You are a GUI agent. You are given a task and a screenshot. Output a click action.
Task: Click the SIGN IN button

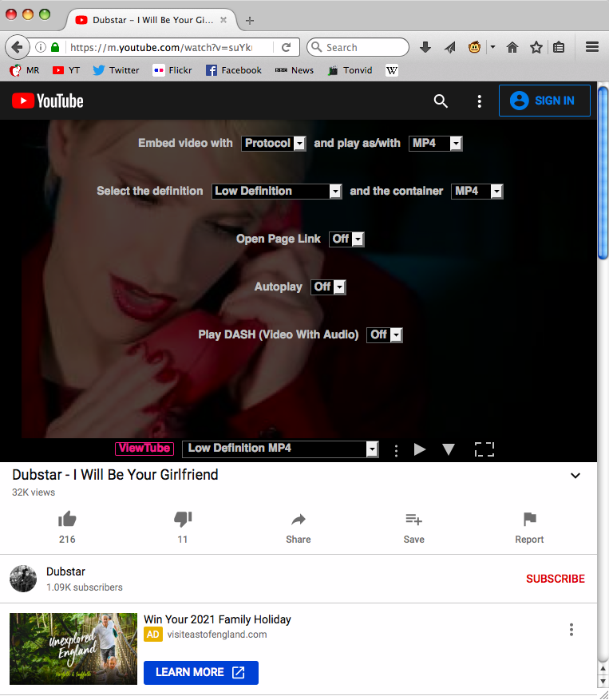click(x=544, y=101)
